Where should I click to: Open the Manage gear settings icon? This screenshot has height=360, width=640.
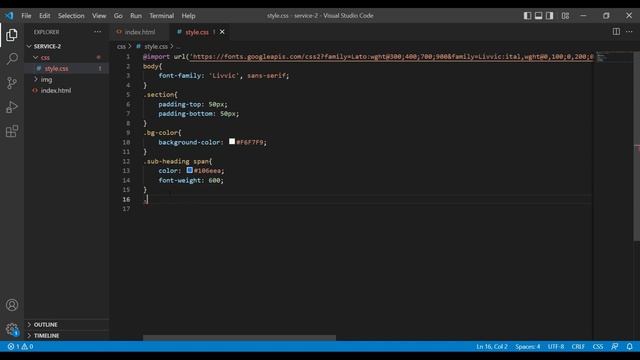pyautogui.click(x=12, y=329)
